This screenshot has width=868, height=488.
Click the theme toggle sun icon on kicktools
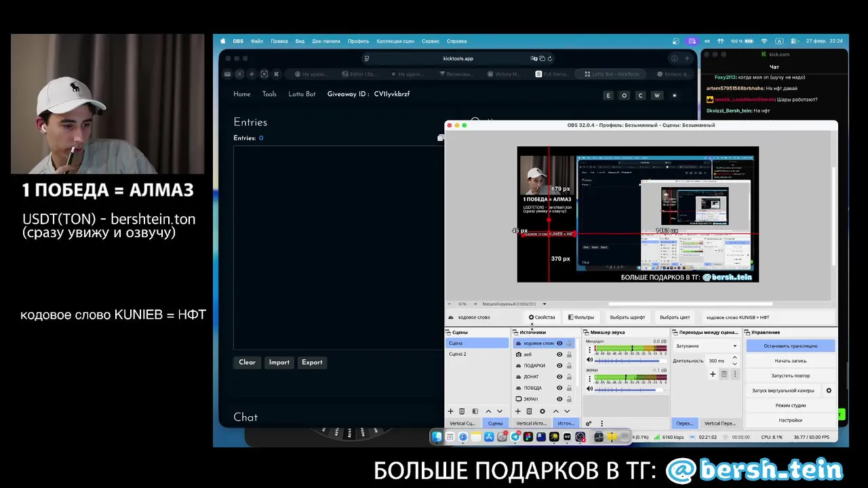[674, 96]
